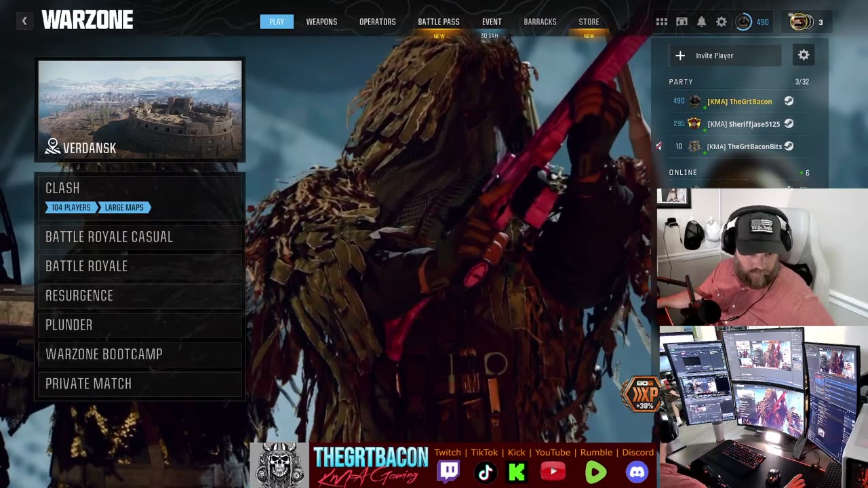Open the headset social channels icon

[x=682, y=22]
